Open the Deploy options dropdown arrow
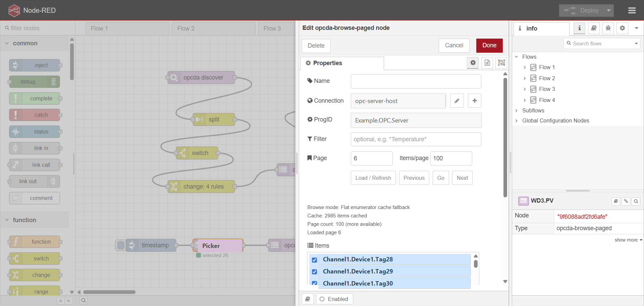 pos(608,10)
